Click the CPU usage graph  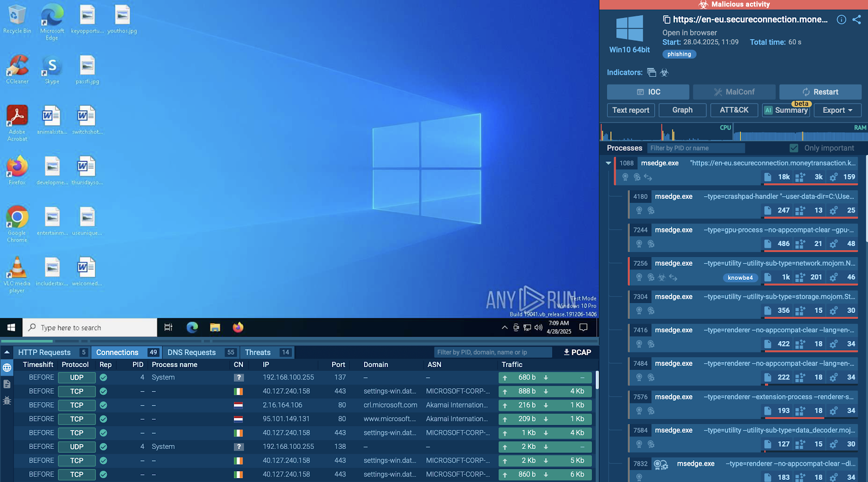pos(666,133)
